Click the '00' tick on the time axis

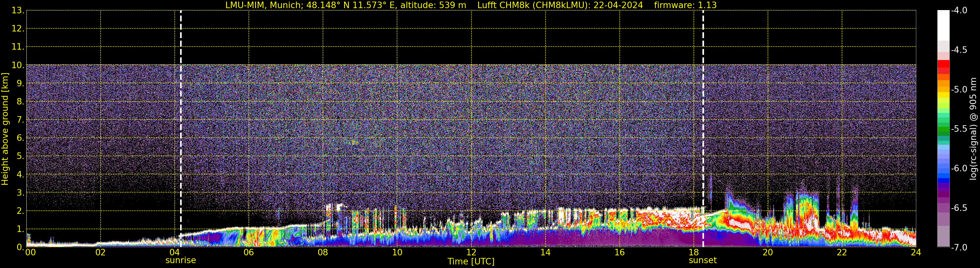click(31, 252)
